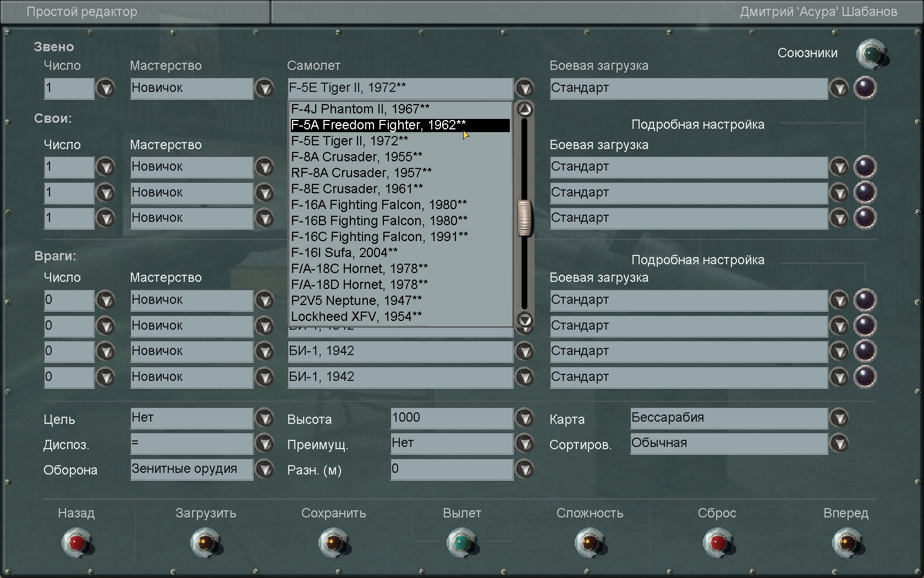Expand the Звено Число dropdown

click(x=106, y=88)
